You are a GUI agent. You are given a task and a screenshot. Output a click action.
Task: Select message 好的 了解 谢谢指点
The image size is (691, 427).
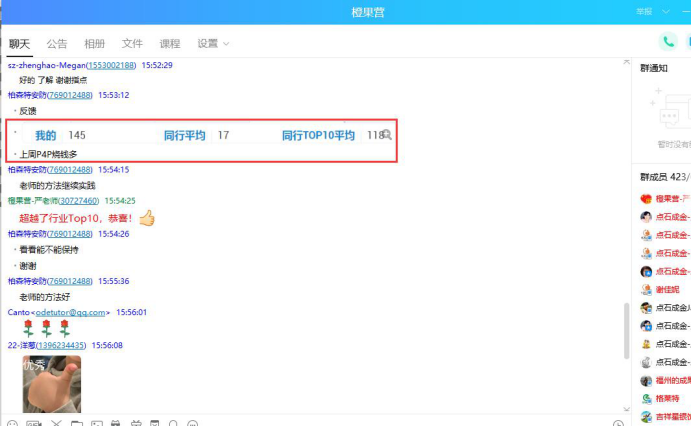click(x=53, y=80)
